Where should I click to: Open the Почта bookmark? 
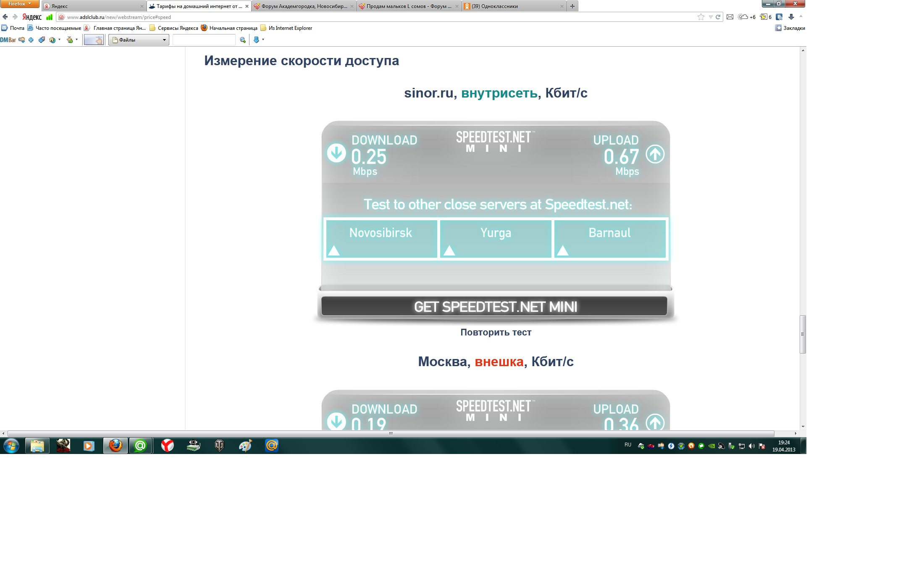coord(13,28)
